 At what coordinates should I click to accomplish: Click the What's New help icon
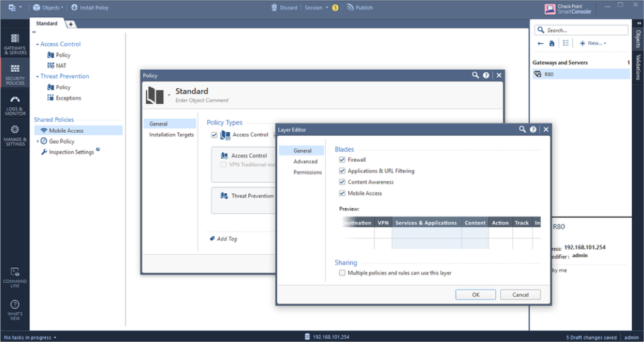pos(15,308)
